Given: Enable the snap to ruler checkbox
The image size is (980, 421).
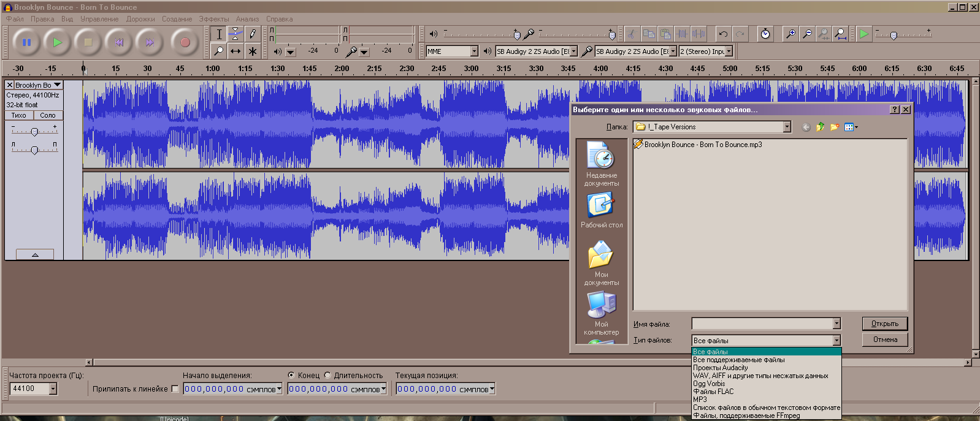Looking at the screenshot, I should pos(175,389).
